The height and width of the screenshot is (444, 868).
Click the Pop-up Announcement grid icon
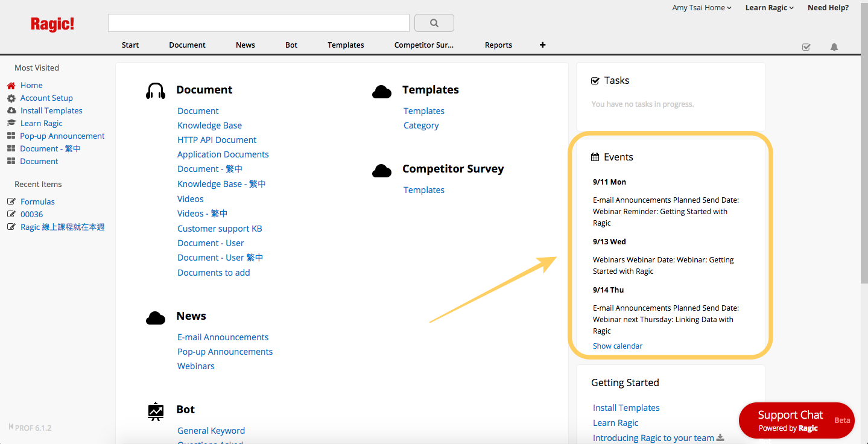click(11, 136)
